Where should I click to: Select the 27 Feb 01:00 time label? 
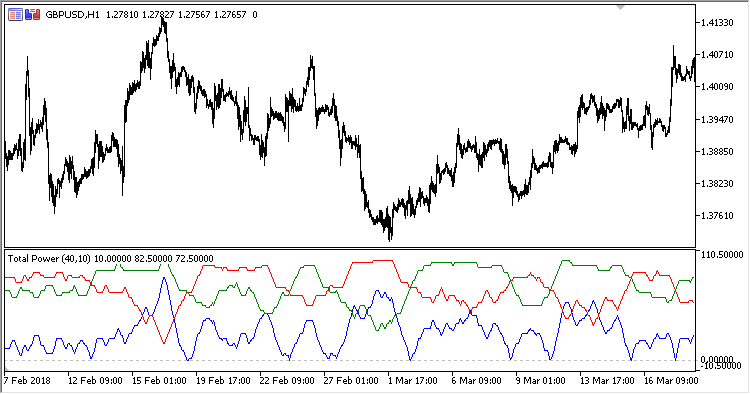[352, 381]
